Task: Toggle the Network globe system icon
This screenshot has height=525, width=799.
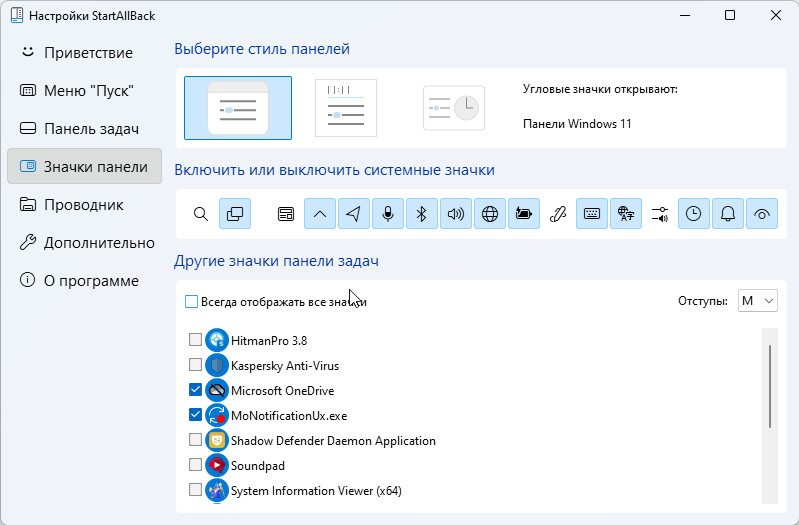Action: coord(490,214)
